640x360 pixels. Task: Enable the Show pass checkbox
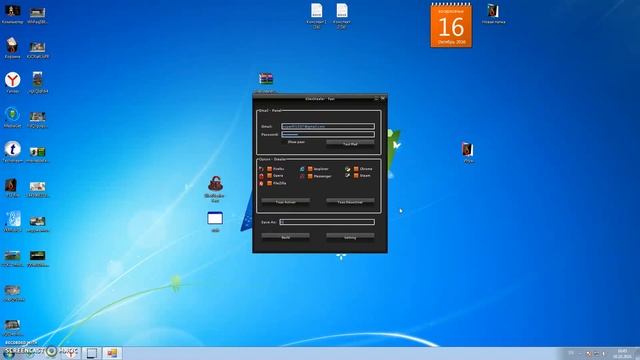(x=284, y=142)
